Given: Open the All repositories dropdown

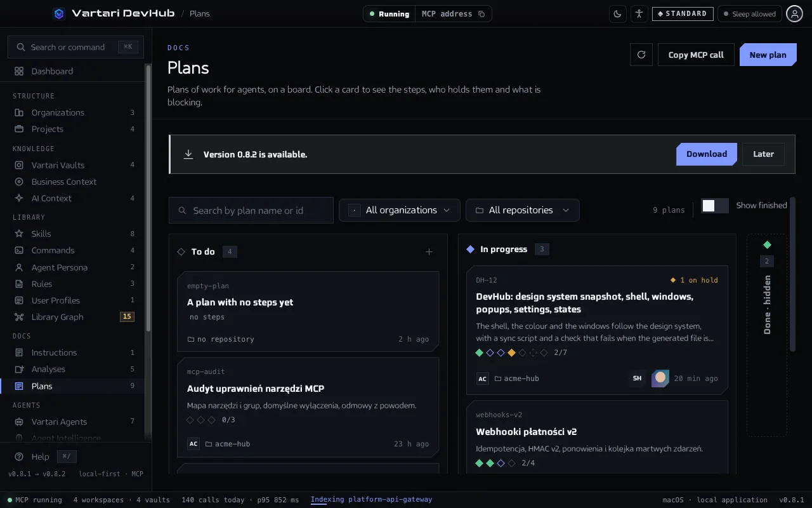Looking at the screenshot, I should point(522,210).
